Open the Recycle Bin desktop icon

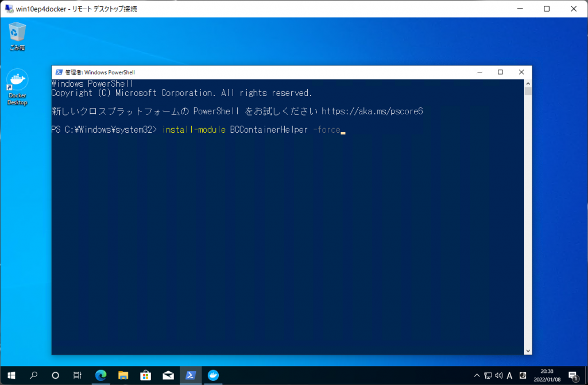(x=17, y=36)
